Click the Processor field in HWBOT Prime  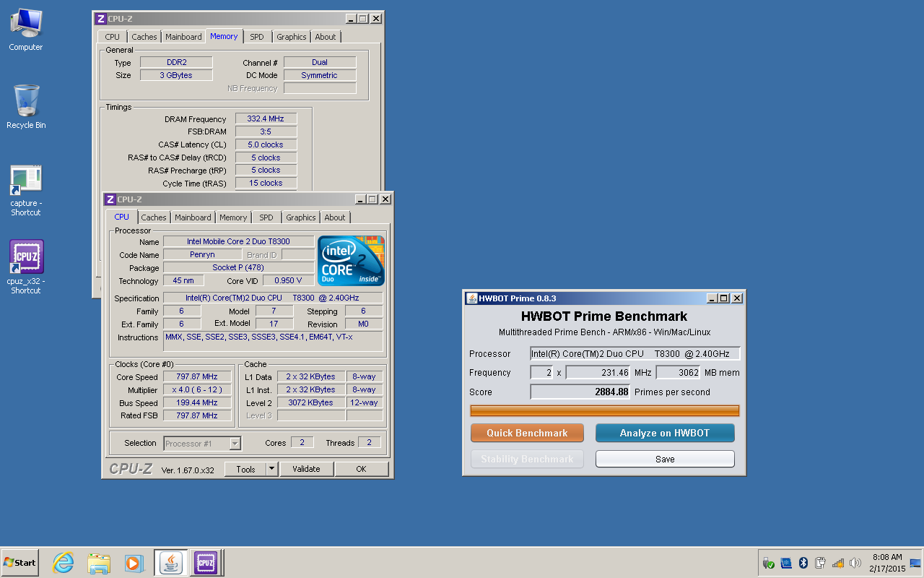click(x=635, y=353)
